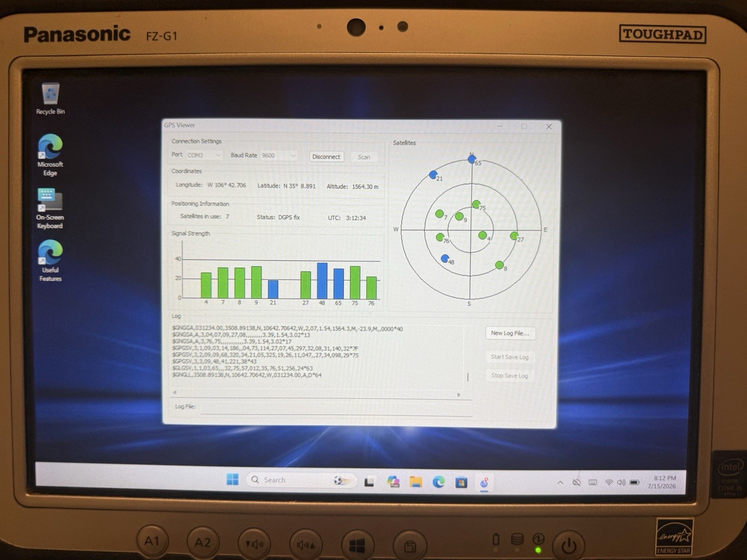This screenshot has width=747, height=560.
Task: Click the $GNGGA log line
Action: point(288,329)
